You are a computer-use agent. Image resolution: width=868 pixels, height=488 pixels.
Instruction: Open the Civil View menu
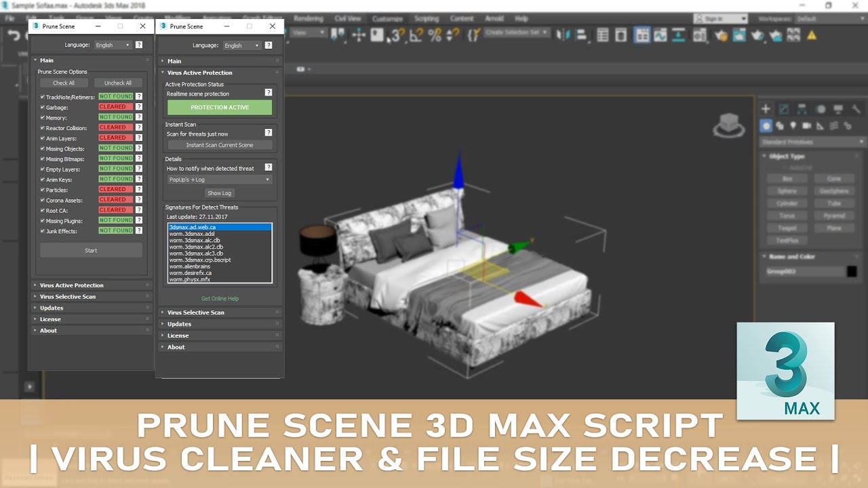click(x=348, y=18)
